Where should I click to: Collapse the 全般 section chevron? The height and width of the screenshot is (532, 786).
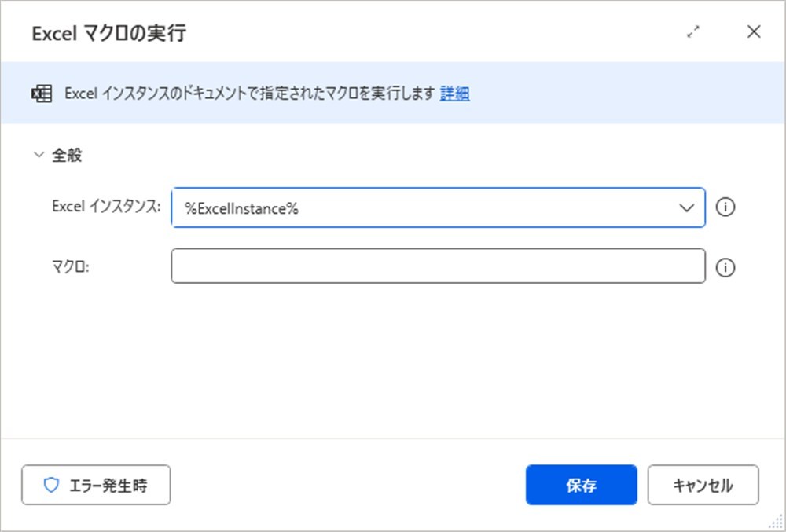coord(39,155)
